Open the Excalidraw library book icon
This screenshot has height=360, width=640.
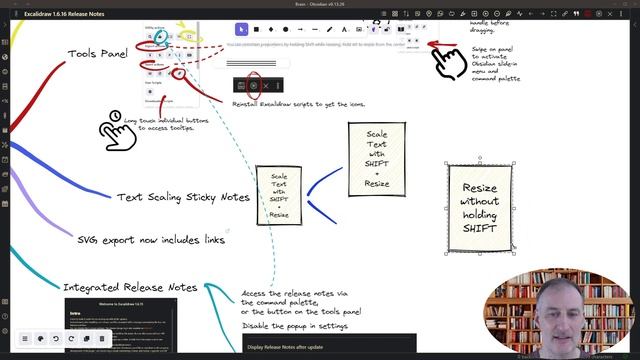(401, 29)
